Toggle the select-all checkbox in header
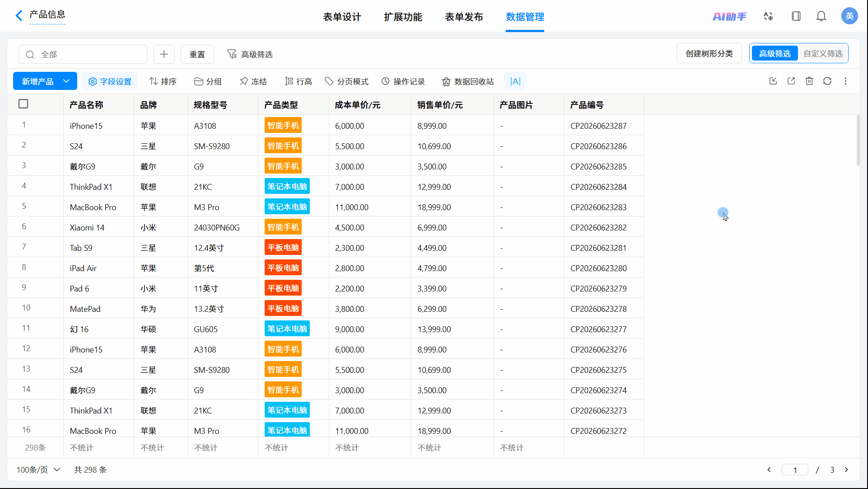Image resolution: width=868 pixels, height=489 pixels. 23,104
